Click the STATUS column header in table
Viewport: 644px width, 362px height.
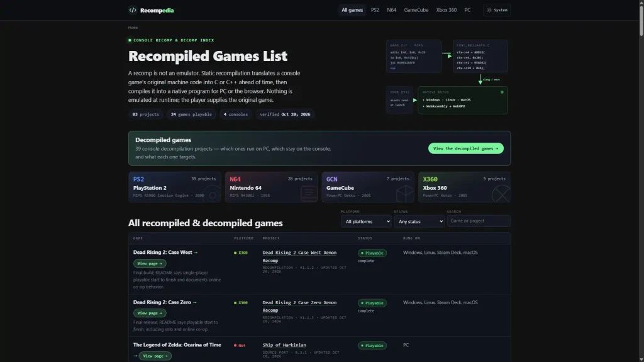365,238
